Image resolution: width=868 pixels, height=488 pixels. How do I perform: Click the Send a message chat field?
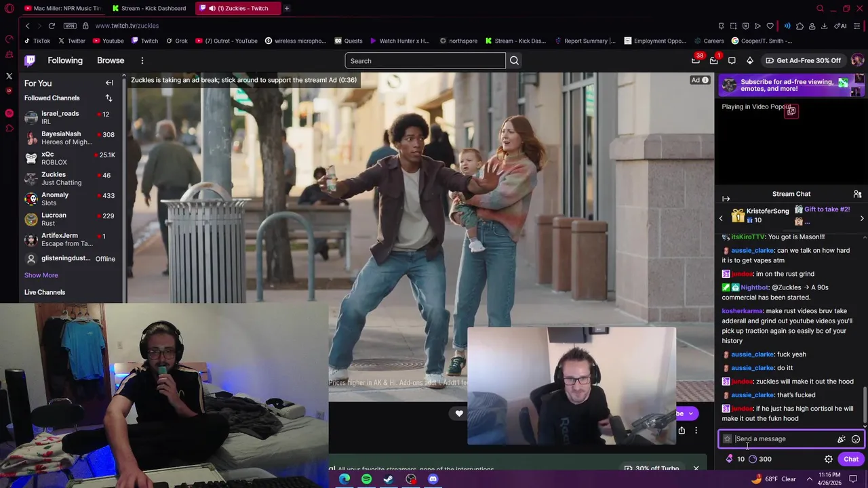pyautogui.click(x=791, y=439)
